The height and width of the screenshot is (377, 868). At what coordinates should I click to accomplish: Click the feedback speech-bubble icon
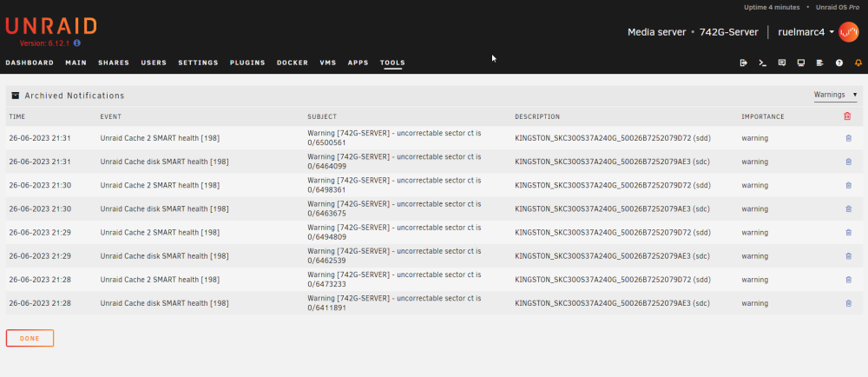[x=782, y=63]
